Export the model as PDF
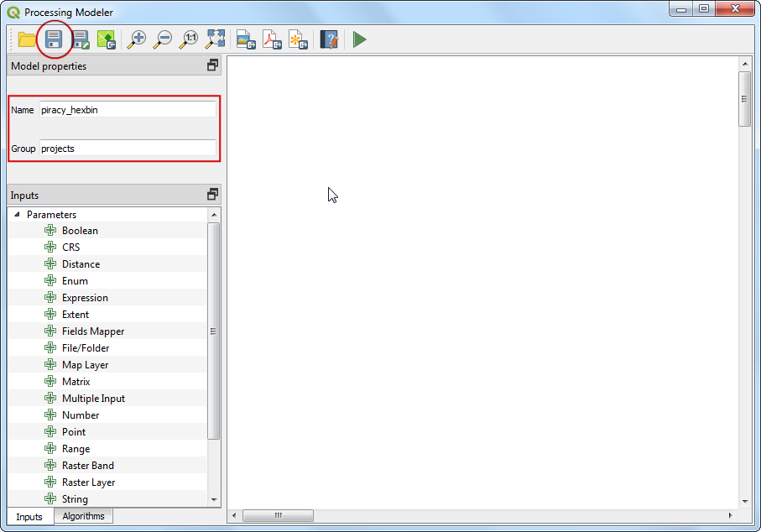The width and height of the screenshot is (761, 532). click(x=272, y=39)
